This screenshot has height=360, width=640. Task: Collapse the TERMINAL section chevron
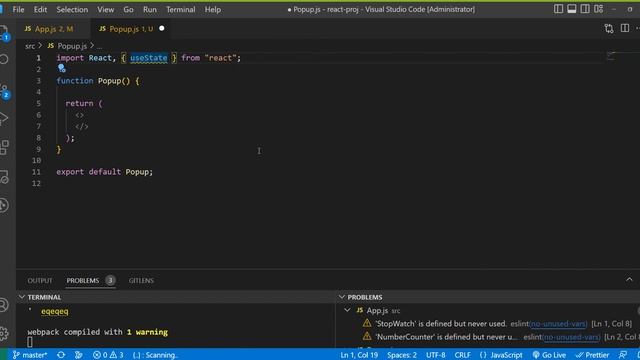[22, 297]
